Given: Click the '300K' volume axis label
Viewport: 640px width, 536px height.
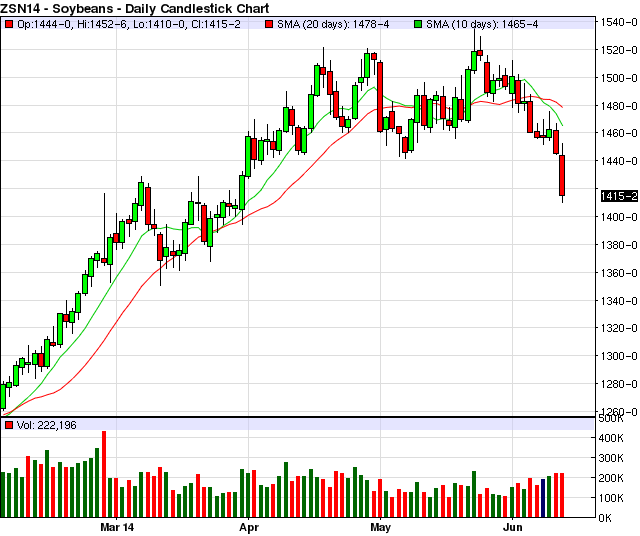Looking at the screenshot, I should point(611,458).
